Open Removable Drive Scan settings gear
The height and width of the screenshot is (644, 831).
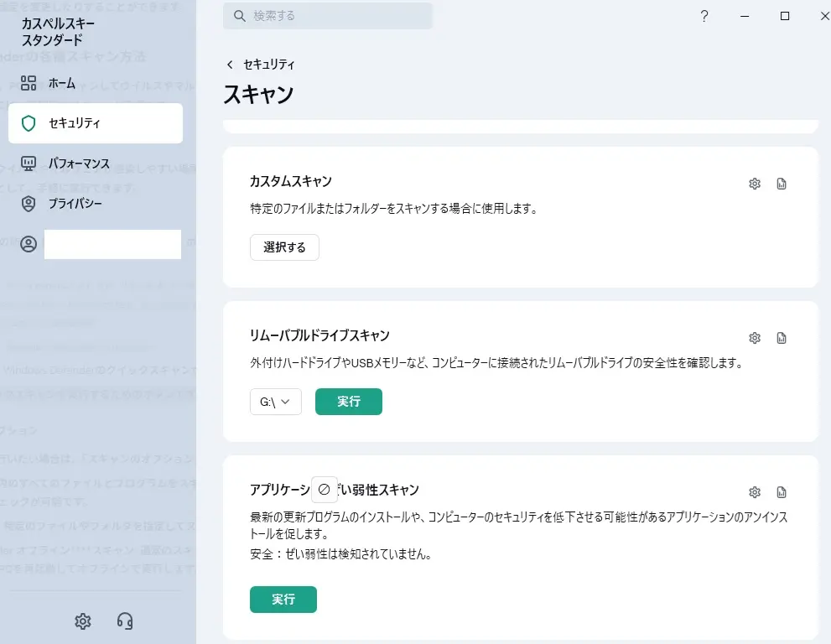coord(755,338)
